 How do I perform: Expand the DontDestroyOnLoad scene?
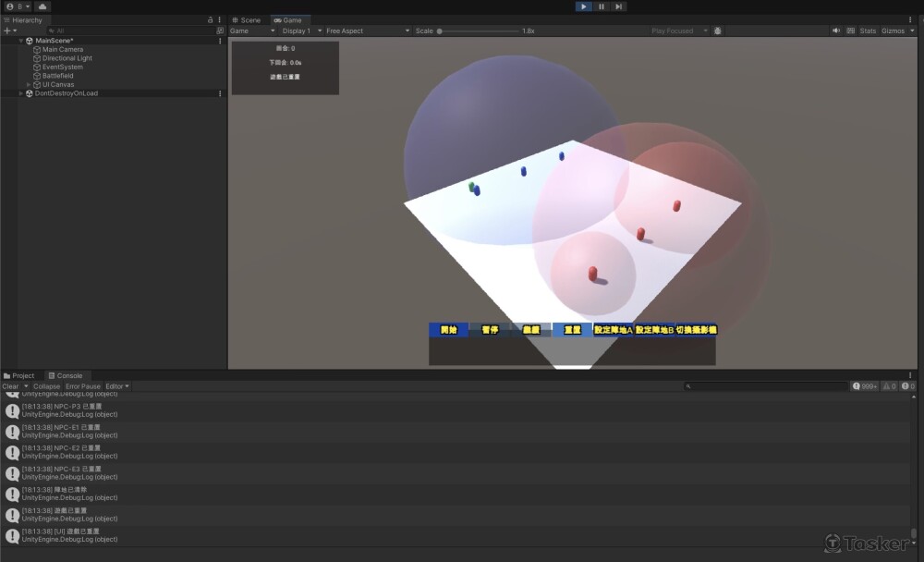[x=21, y=93]
